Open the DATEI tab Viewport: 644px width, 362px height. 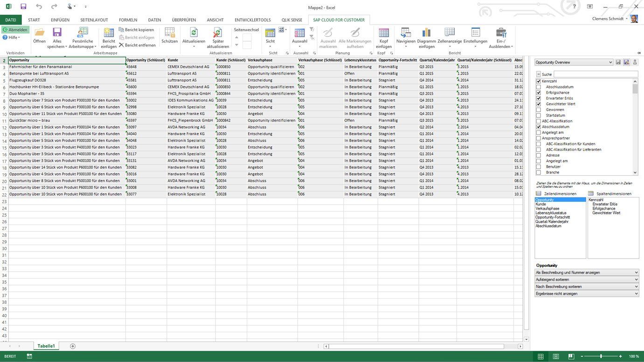point(11,20)
